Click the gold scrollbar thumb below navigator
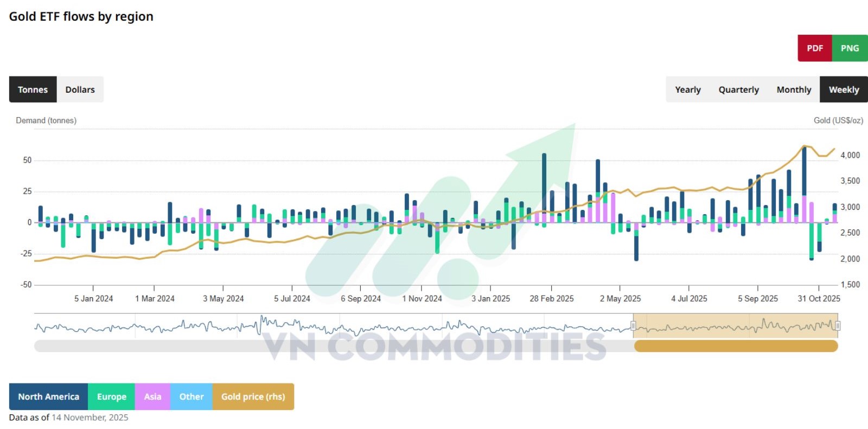This screenshot has height=429, width=868. [x=736, y=346]
